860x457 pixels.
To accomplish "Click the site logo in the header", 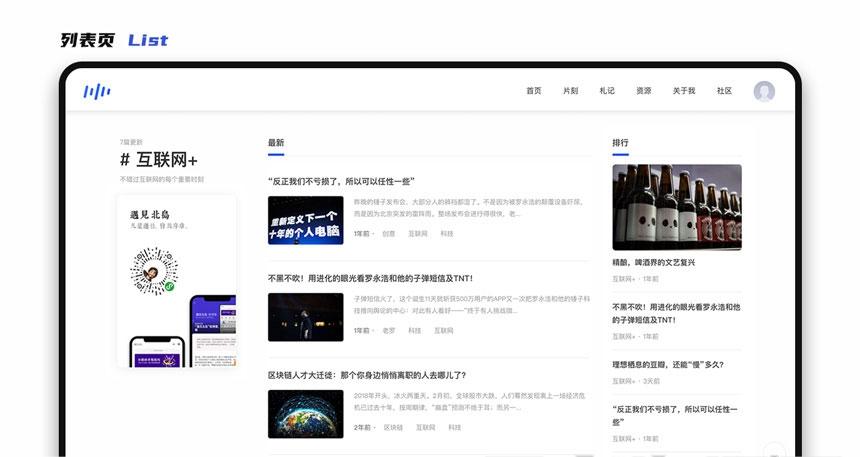I will [96, 91].
